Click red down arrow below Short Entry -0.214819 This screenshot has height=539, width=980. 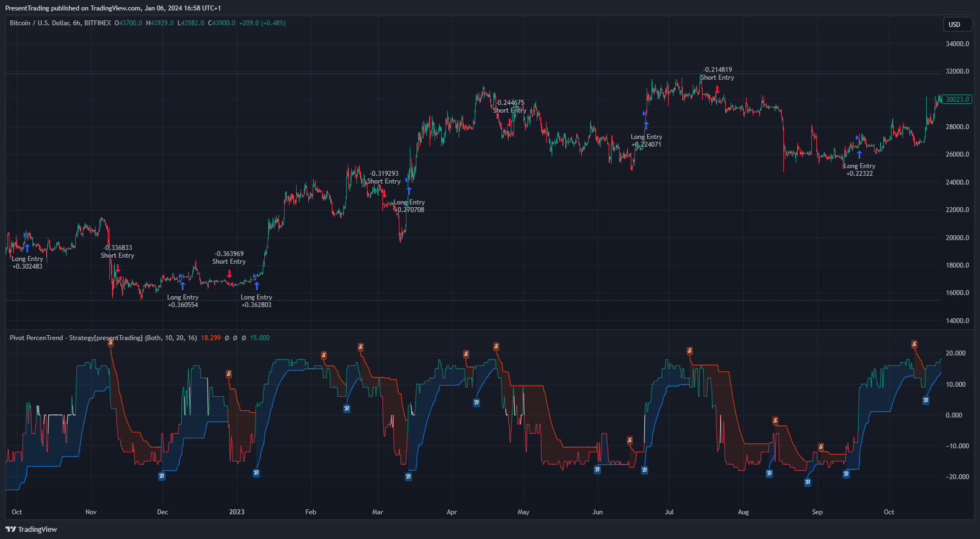(717, 89)
